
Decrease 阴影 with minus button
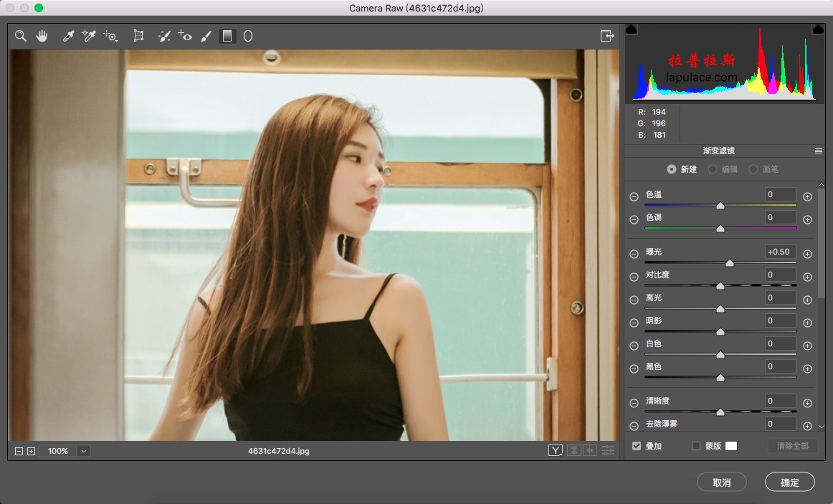click(x=634, y=323)
